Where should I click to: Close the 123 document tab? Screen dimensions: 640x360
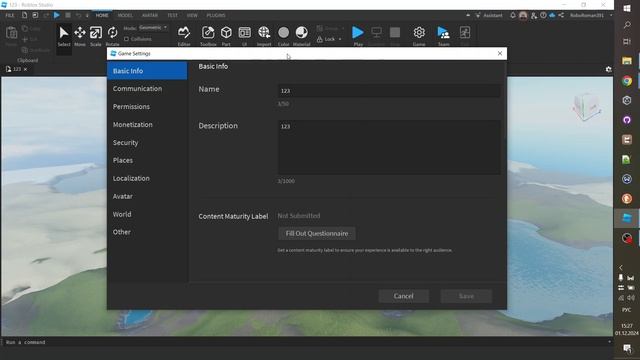tap(25, 69)
